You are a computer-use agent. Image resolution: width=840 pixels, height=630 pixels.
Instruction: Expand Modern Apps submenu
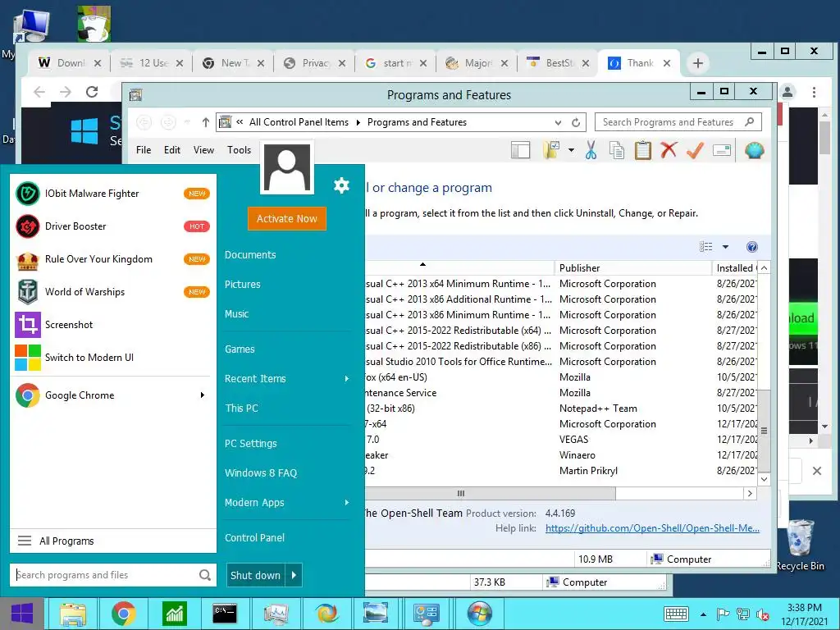click(347, 503)
